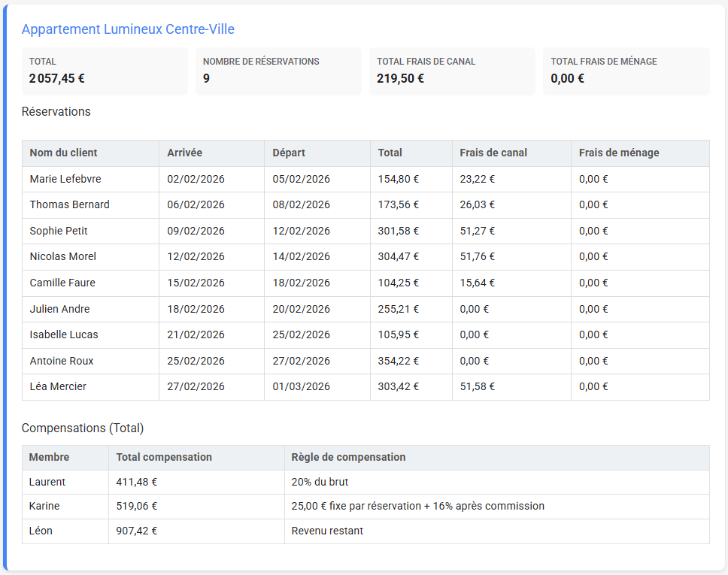The width and height of the screenshot is (728, 575).
Task: Select Nicolas Morel's 51,76 € channel fee
Action: coord(478,256)
